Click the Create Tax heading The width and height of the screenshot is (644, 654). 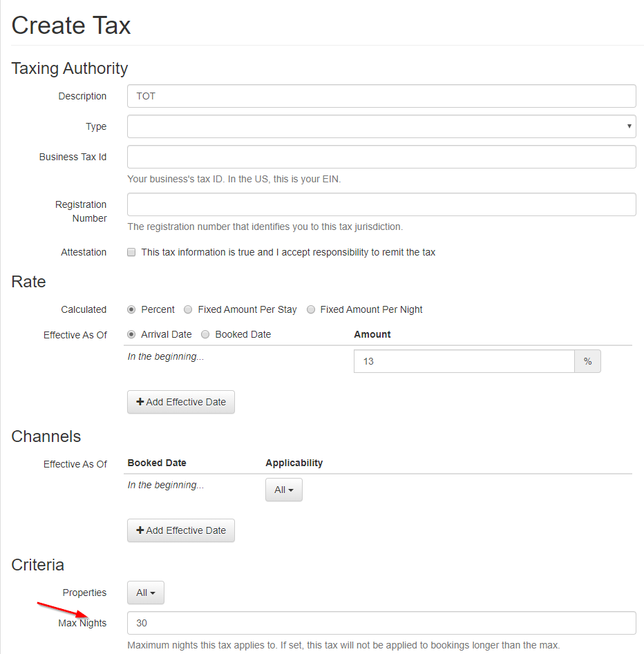tap(71, 26)
